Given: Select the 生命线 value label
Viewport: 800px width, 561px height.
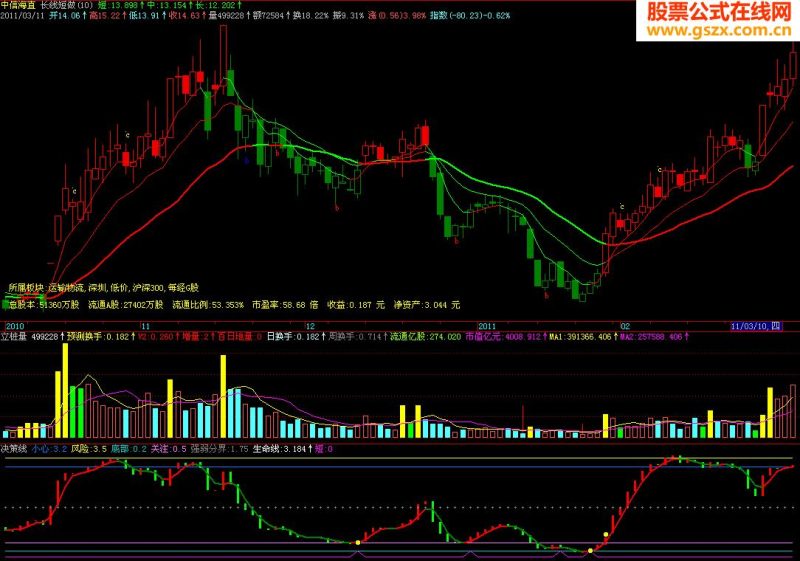Looking at the screenshot, I should click(279, 449).
